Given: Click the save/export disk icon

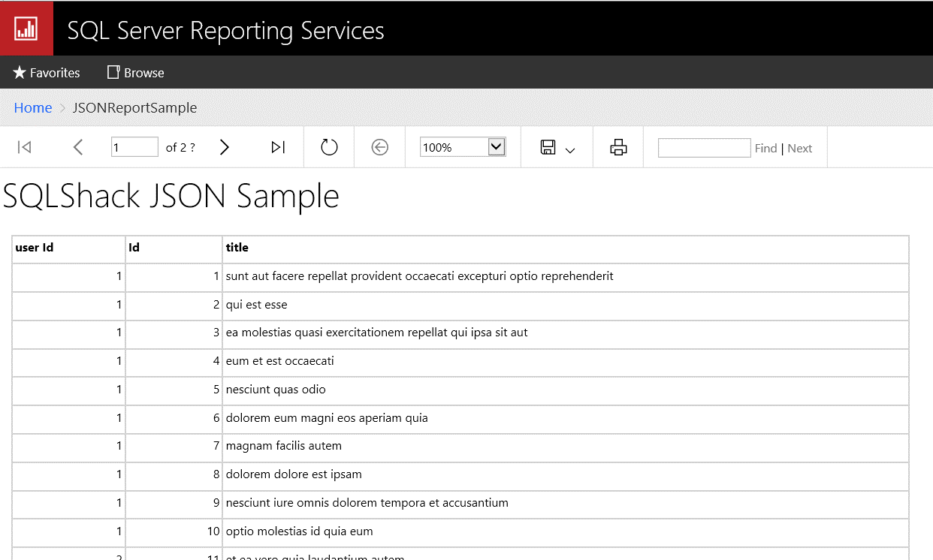Looking at the screenshot, I should coord(548,147).
